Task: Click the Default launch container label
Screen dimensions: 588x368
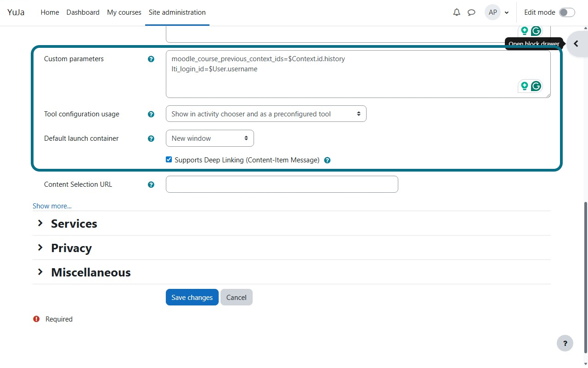Action: 81,138
